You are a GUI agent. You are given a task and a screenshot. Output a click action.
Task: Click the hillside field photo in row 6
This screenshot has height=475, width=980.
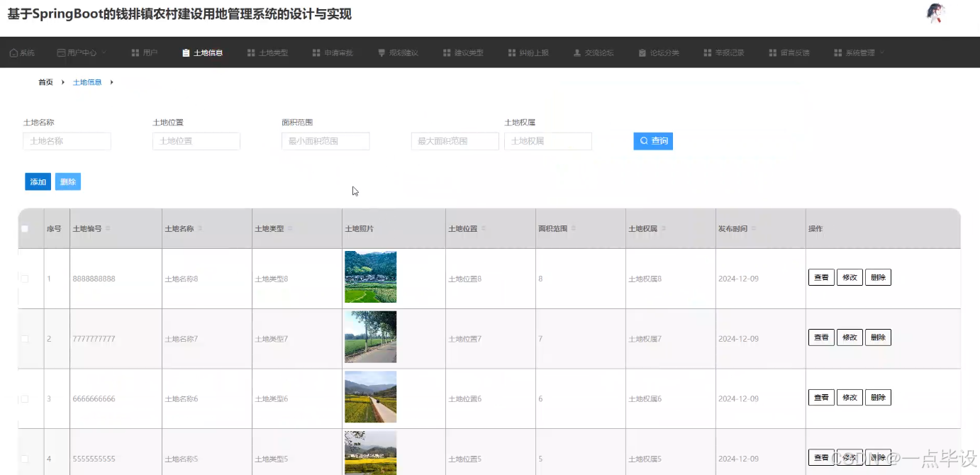pos(370,397)
